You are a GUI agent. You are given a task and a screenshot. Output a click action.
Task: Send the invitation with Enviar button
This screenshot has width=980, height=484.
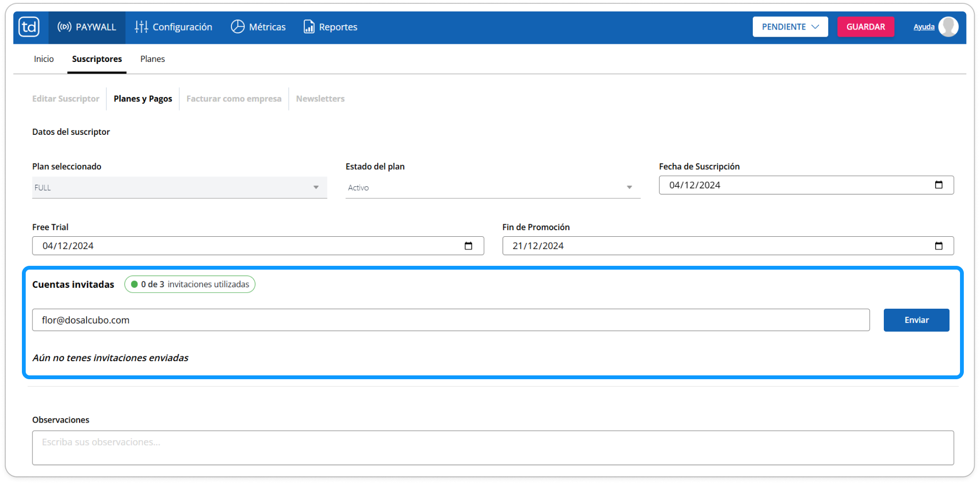click(916, 320)
